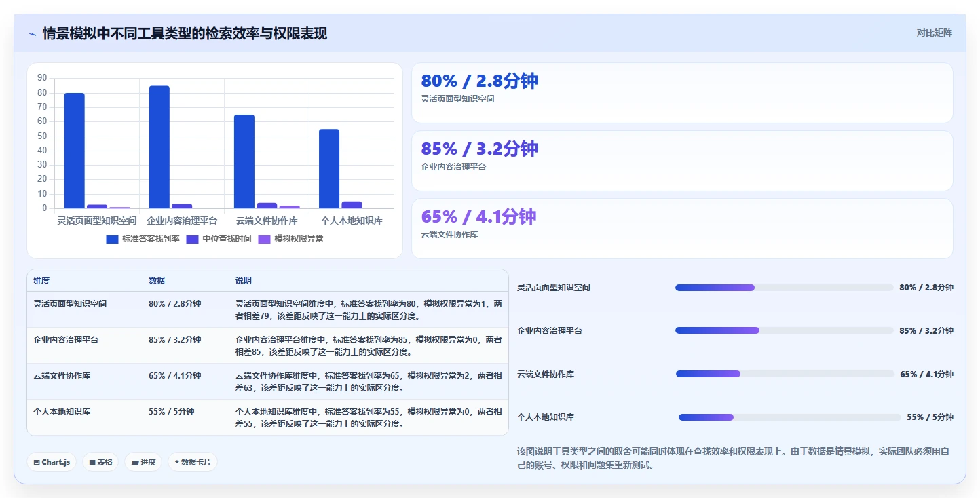Click the description mentioning 两者相差63
980x498 pixels.
click(x=369, y=382)
